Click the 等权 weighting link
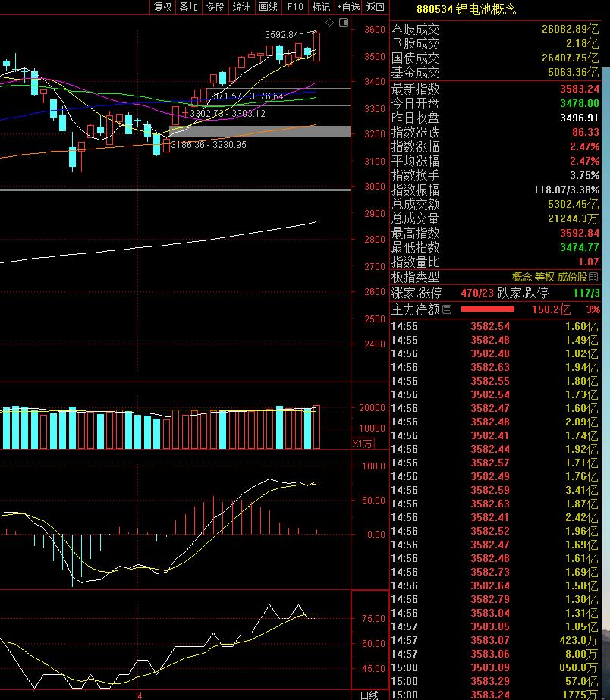This screenshot has height=700, width=610. [544, 277]
